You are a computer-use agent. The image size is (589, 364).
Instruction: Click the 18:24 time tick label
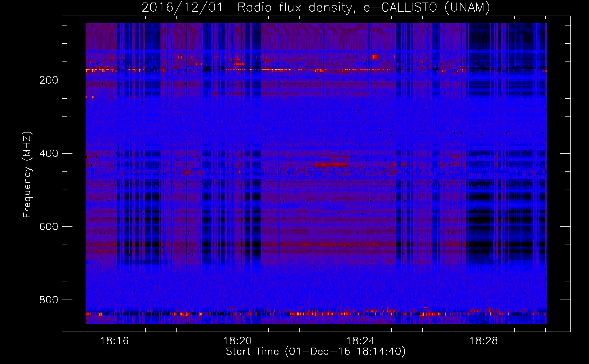361,341
